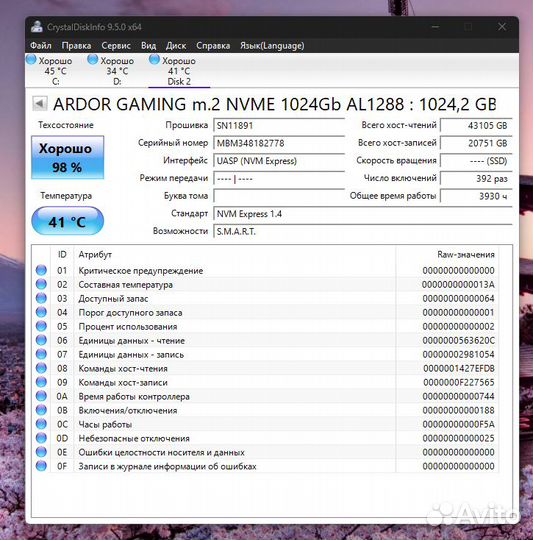The width and height of the screenshot is (533, 540).
Task: Select row Порог доступного запаса
Action: [x=265, y=312]
